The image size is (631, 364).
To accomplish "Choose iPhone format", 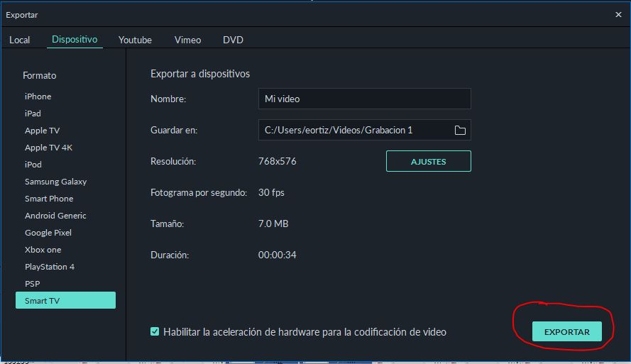I will pos(38,96).
